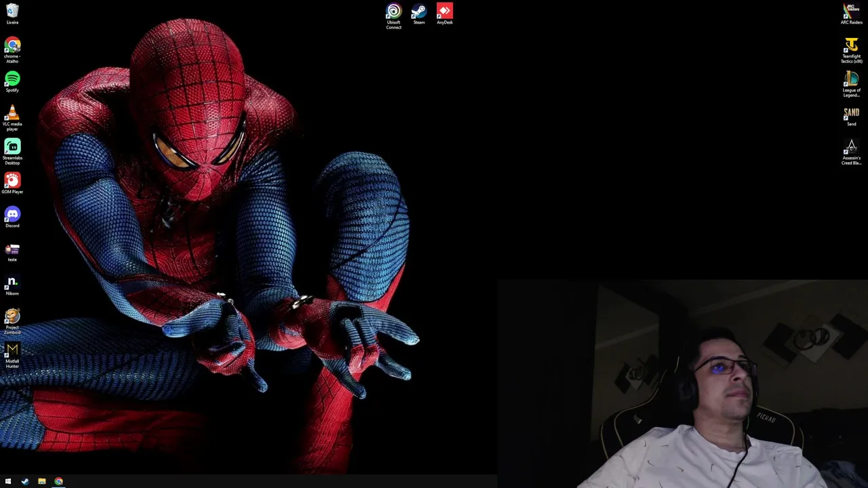Select the GOM Player desktop icon
868x488 pixels.
point(12,183)
